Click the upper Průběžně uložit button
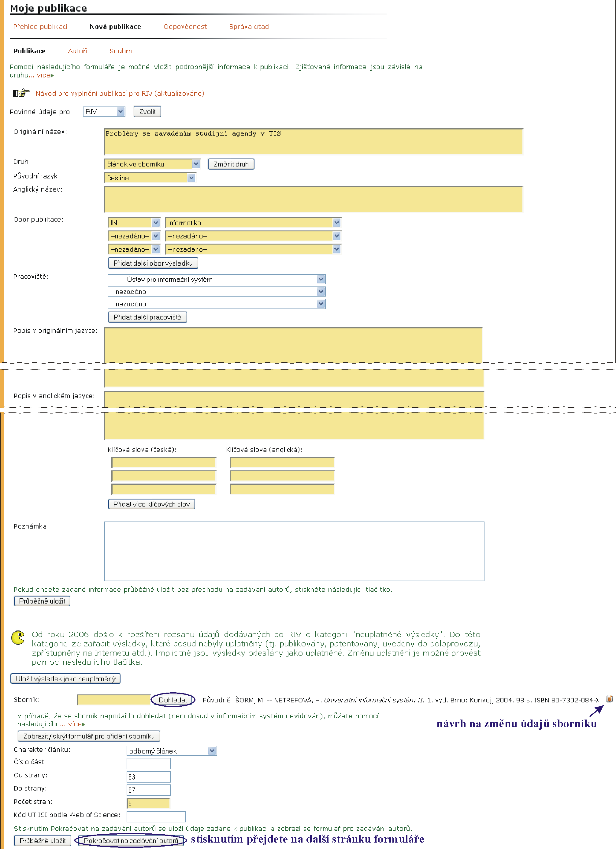616x849 pixels. 42,601
